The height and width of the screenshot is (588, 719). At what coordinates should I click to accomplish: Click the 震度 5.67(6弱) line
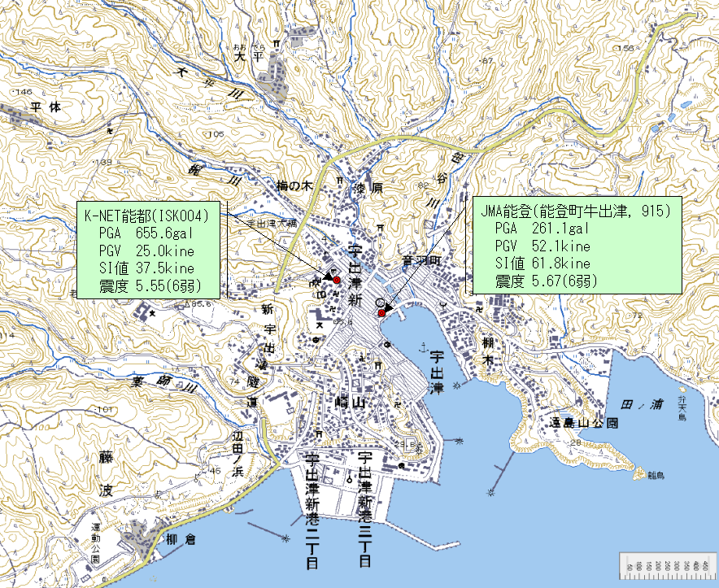[x=547, y=281]
